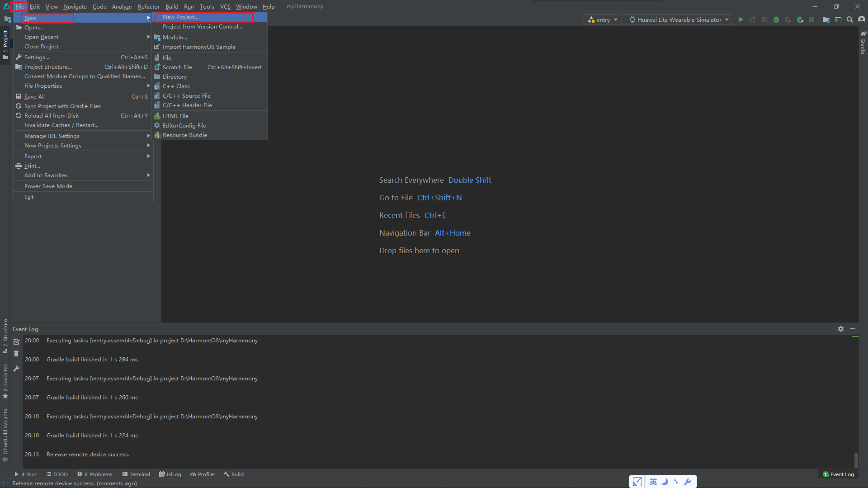Image resolution: width=868 pixels, height=488 pixels.
Task: Open the 6: Problems tab
Action: [94, 474]
